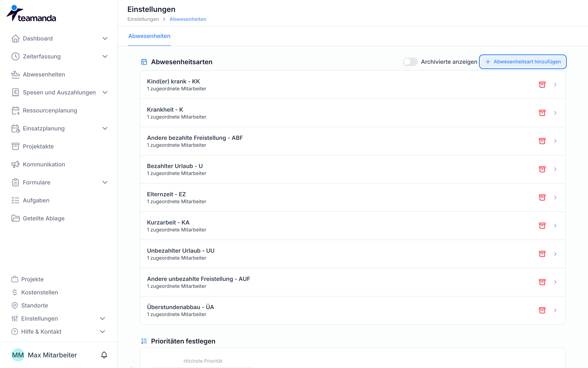Screen dimensions: 588x368
Task: Open the Krankheit - K row
Action: [353, 113]
